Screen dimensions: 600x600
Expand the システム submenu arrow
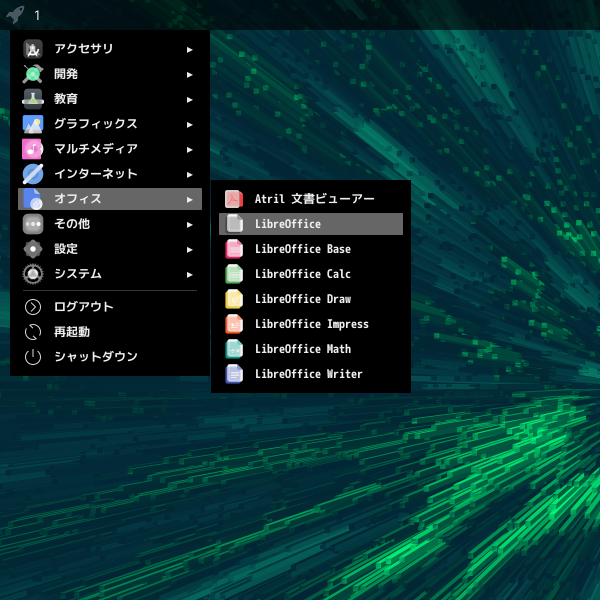coord(189,274)
